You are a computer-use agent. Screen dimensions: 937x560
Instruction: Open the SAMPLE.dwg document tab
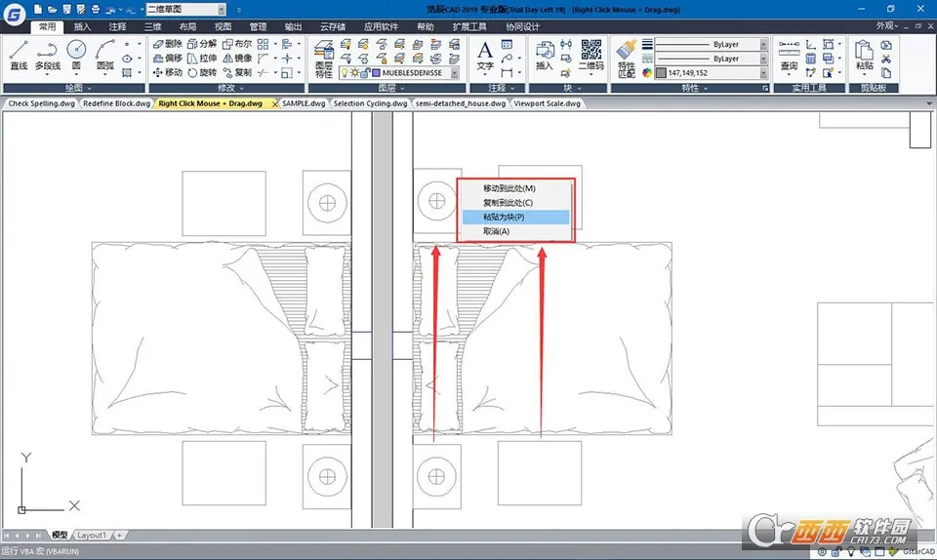click(x=303, y=103)
